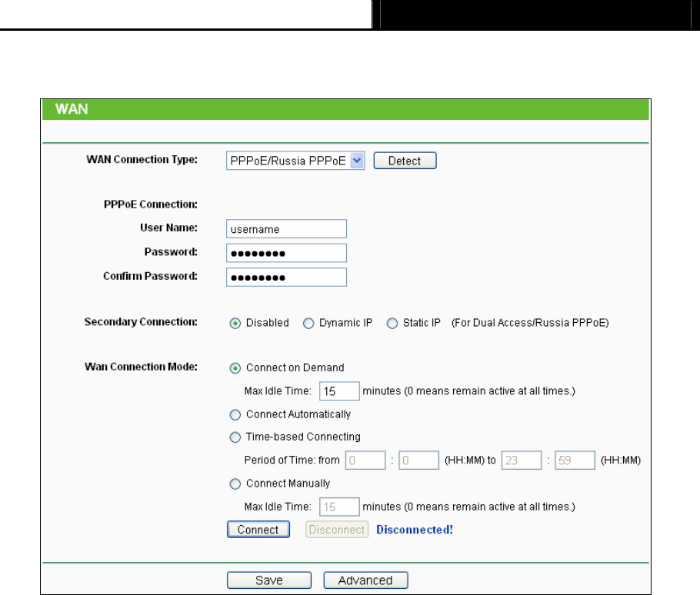Choose Connect Manually mode

coord(235,484)
